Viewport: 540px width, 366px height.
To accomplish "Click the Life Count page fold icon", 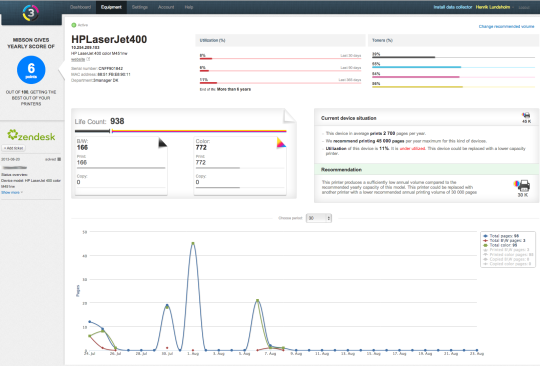I will coord(289,116).
